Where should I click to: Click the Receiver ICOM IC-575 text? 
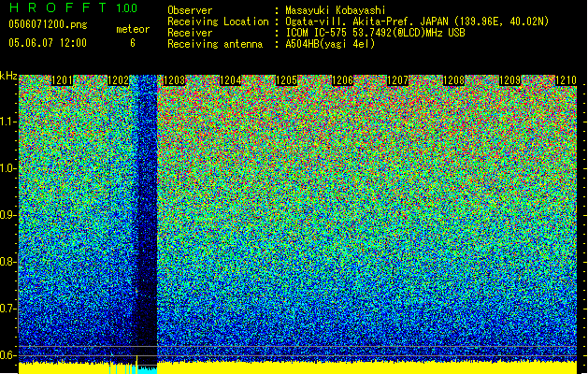pyautogui.click(x=375, y=33)
